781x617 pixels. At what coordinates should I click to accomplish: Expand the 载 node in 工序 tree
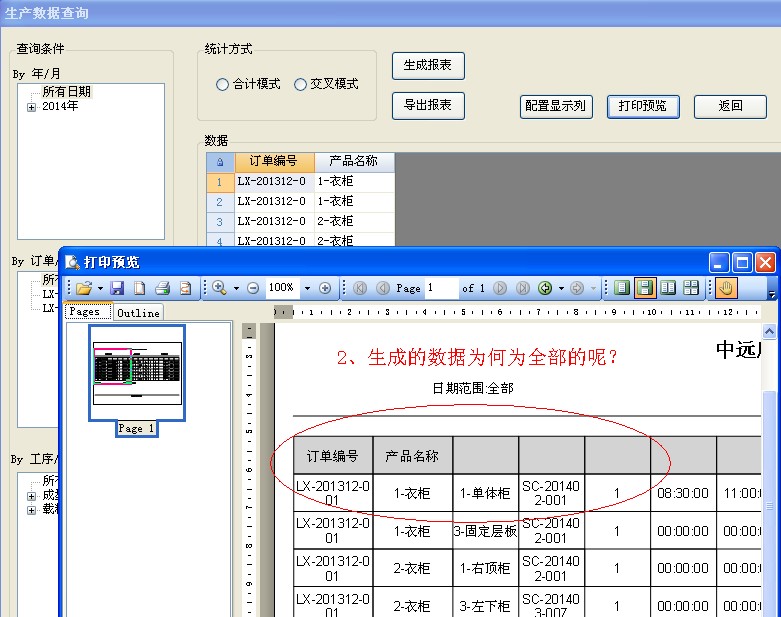[31, 510]
